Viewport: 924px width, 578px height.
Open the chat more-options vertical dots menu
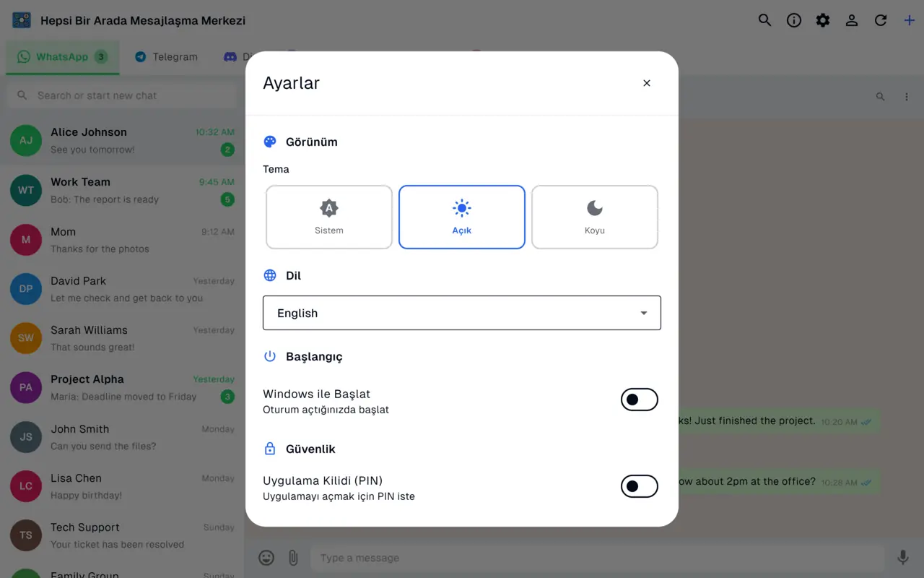(x=907, y=96)
